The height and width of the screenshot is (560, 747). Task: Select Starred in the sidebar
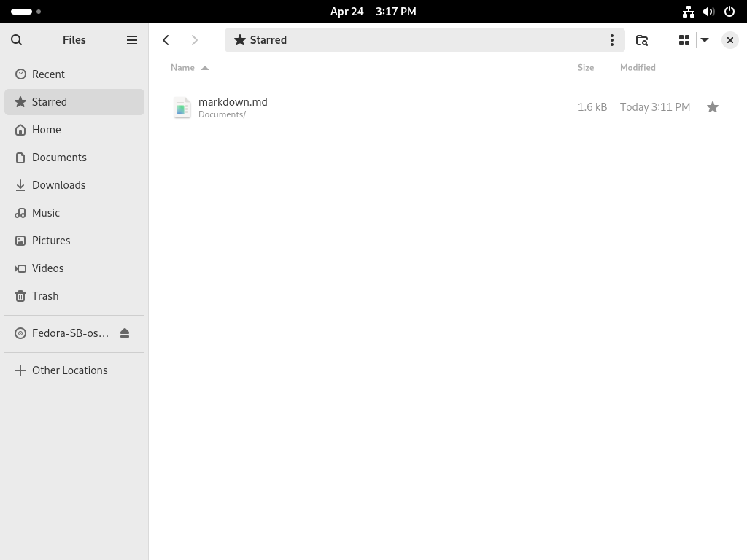[x=74, y=102]
